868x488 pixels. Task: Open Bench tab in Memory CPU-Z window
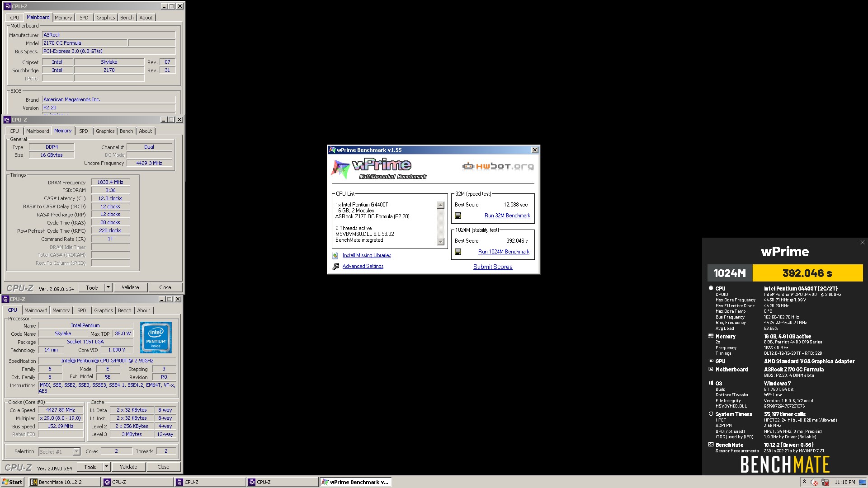tap(127, 131)
